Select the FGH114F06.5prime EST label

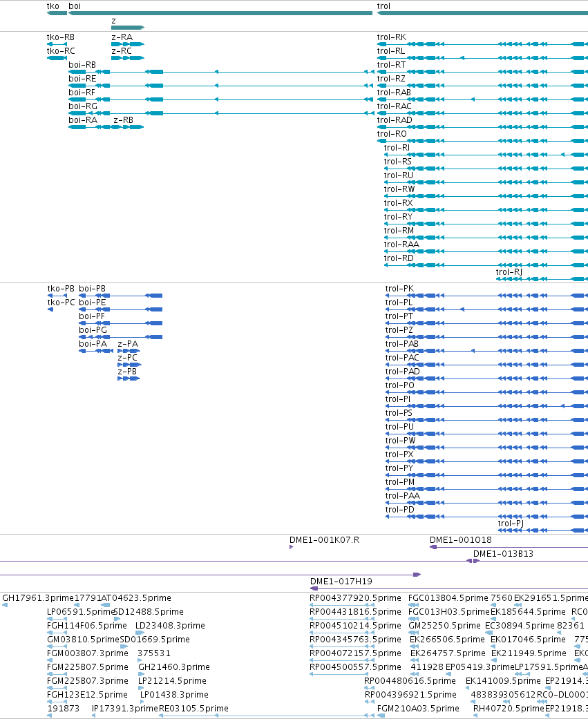(x=87, y=626)
